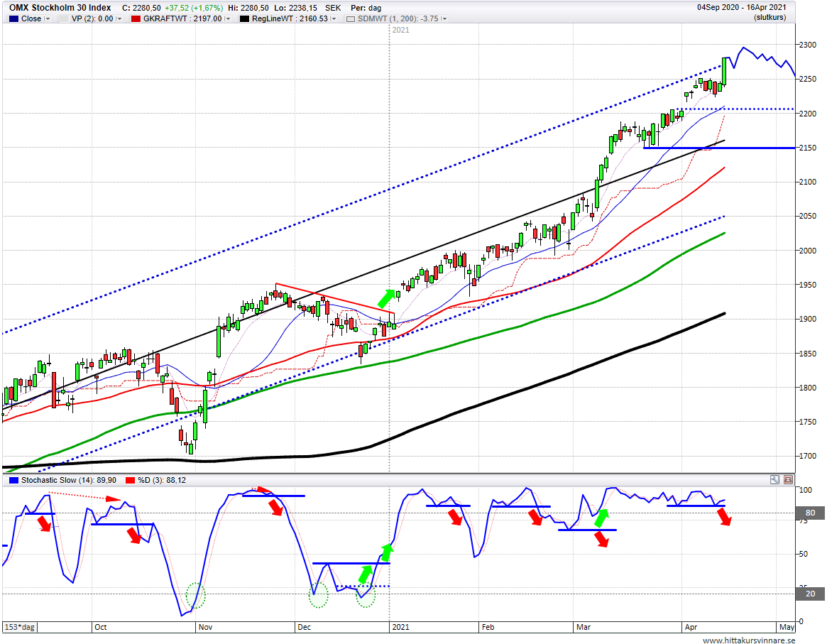Click the Hi: 2280,50 value

(x=248, y=8)
